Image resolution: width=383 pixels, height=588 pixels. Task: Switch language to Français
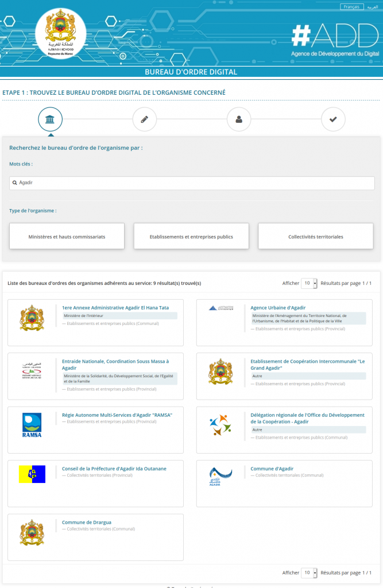350,7
